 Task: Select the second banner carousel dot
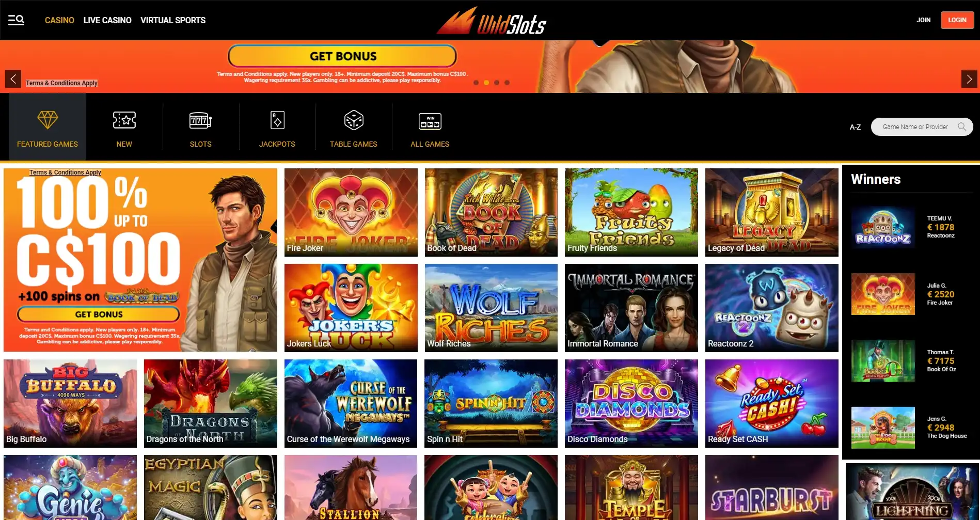[x=486, y=83]
